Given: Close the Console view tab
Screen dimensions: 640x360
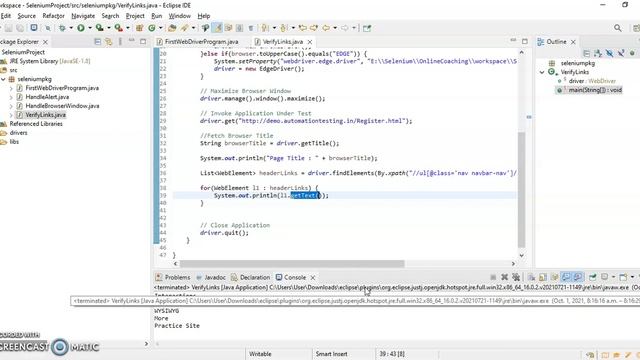Looking at the screenshot, I should pos(313,278).
